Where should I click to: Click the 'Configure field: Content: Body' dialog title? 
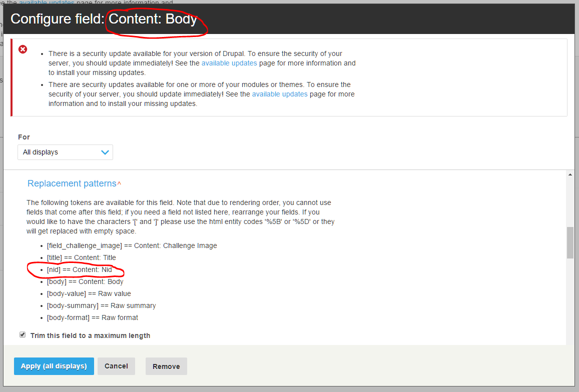point(104,19)
